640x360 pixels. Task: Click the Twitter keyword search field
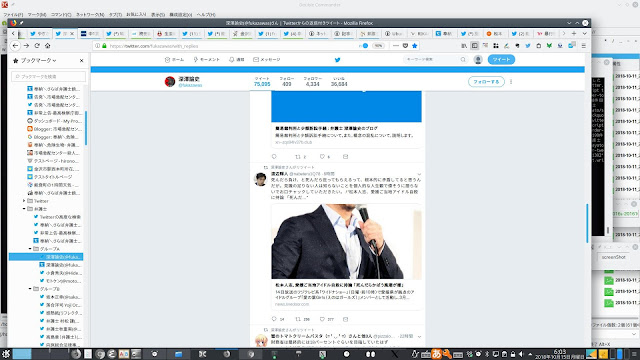pyautogui.click(x=435, y=60)
